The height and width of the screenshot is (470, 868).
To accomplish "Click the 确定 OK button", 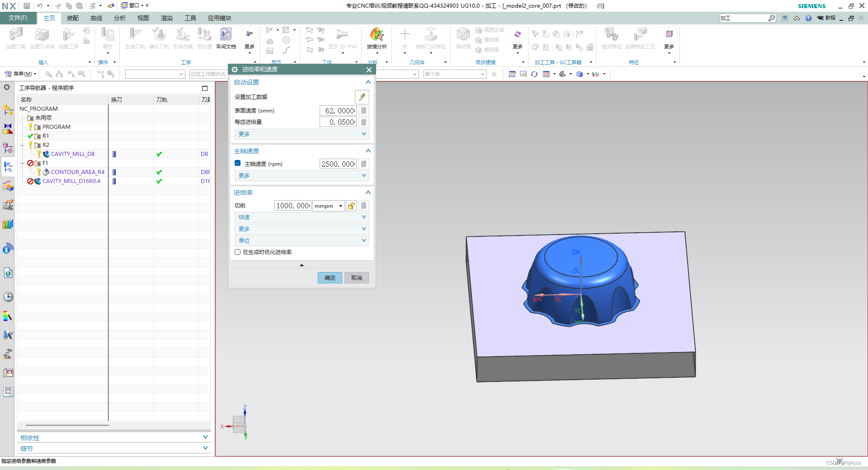I will [x=330, y=277].
